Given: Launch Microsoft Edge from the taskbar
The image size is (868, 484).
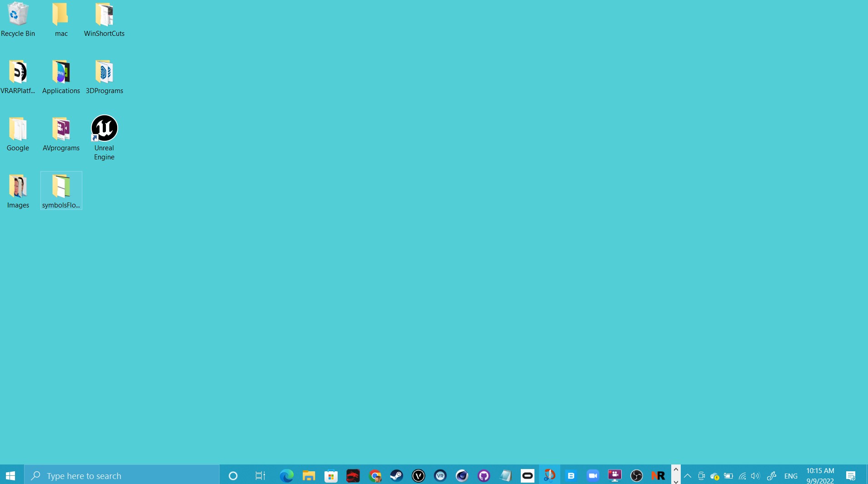Looking at the screenshot, I should tap(287, 475).
